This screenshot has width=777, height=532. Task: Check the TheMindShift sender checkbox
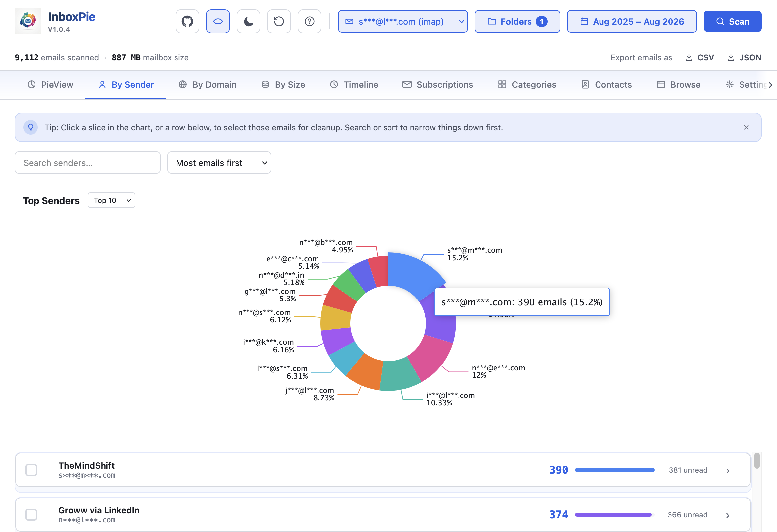(31, 470)
